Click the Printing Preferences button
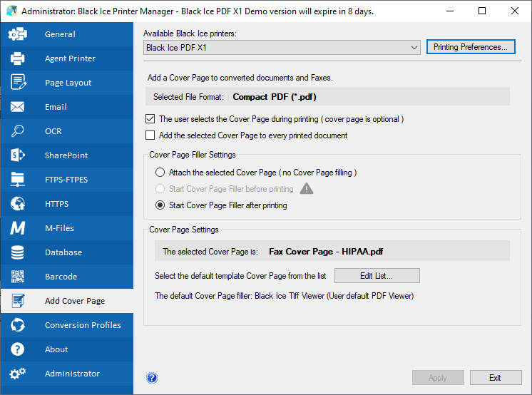 [x=470, y=47]
